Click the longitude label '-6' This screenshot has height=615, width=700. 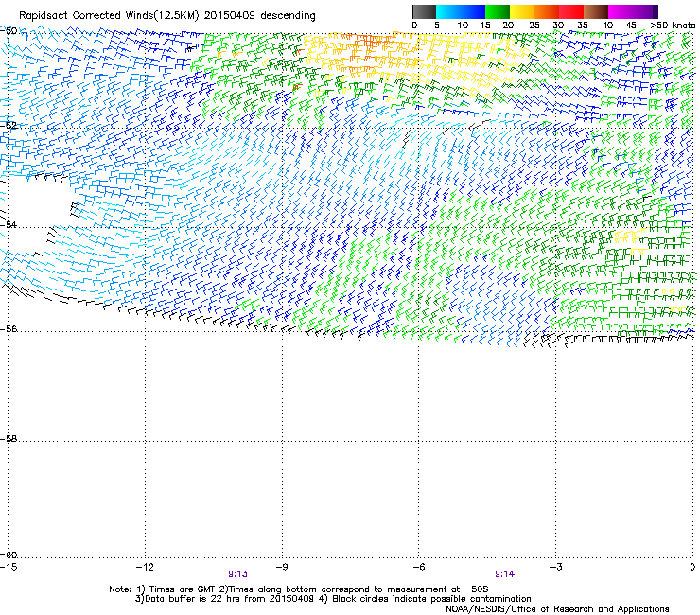click(418, 567)
